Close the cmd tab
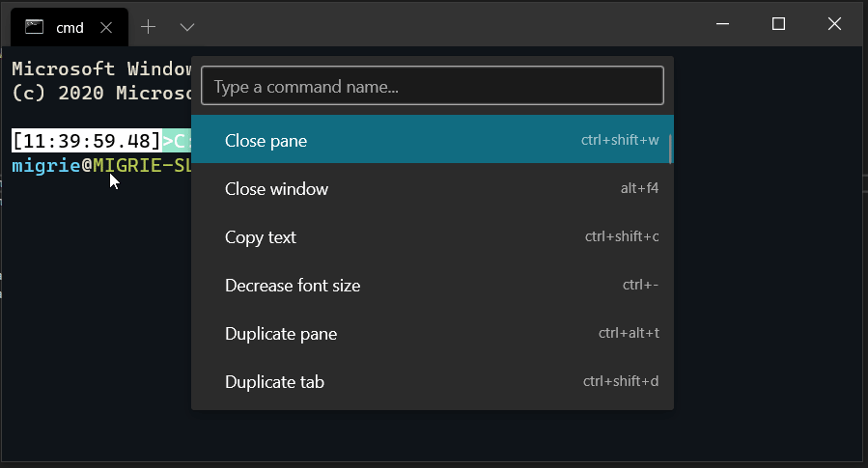 [x=106, y=28]
